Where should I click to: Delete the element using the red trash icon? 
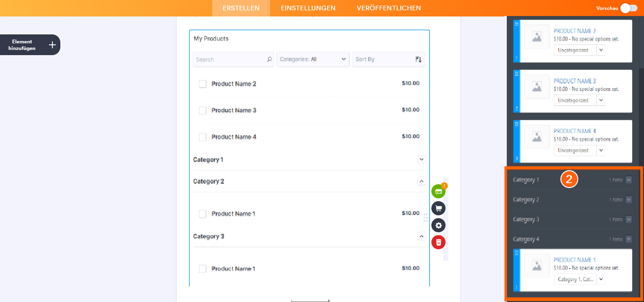point(438,242)
